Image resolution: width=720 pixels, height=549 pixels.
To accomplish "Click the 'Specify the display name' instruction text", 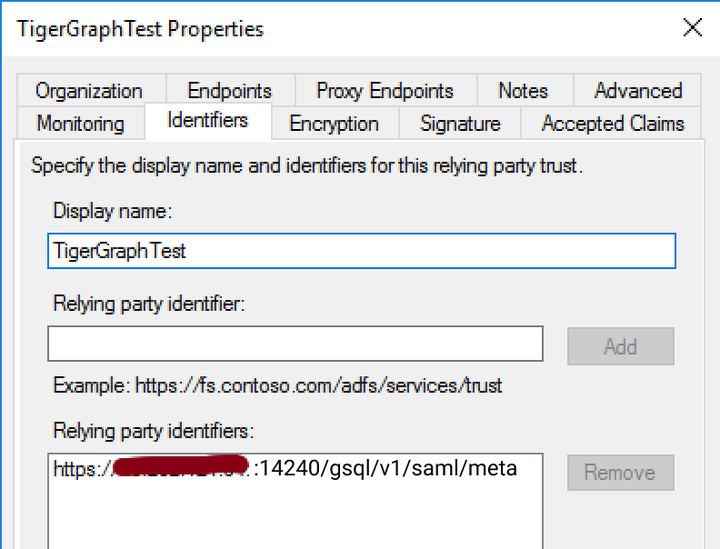I will [307, 165].
